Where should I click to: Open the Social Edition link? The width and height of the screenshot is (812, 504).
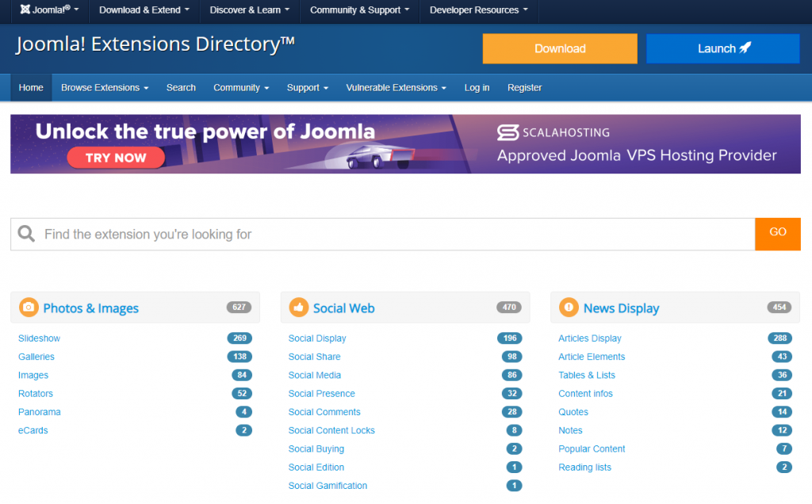[316, 468]
